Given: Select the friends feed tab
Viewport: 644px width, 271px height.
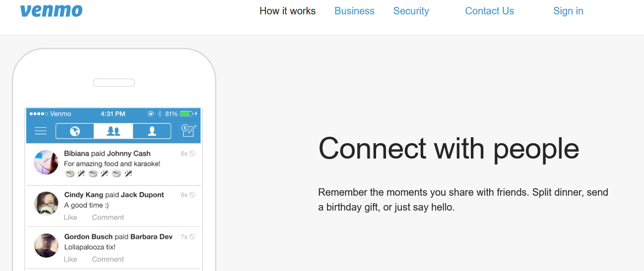Looking at the screenshot, I should [114, 131].
